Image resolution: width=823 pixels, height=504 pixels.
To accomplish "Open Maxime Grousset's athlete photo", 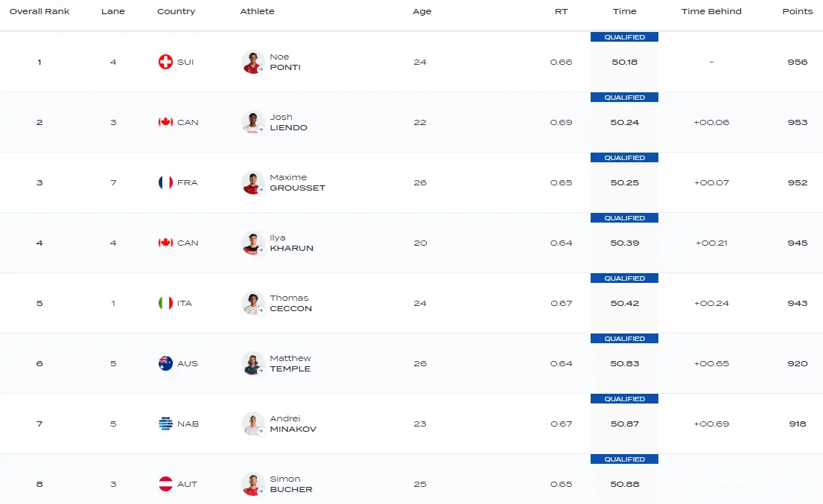I will (253, 182).
